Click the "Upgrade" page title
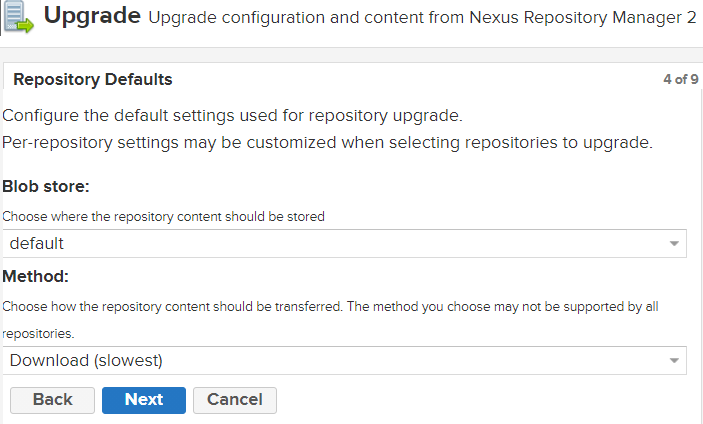 (92, 17)
